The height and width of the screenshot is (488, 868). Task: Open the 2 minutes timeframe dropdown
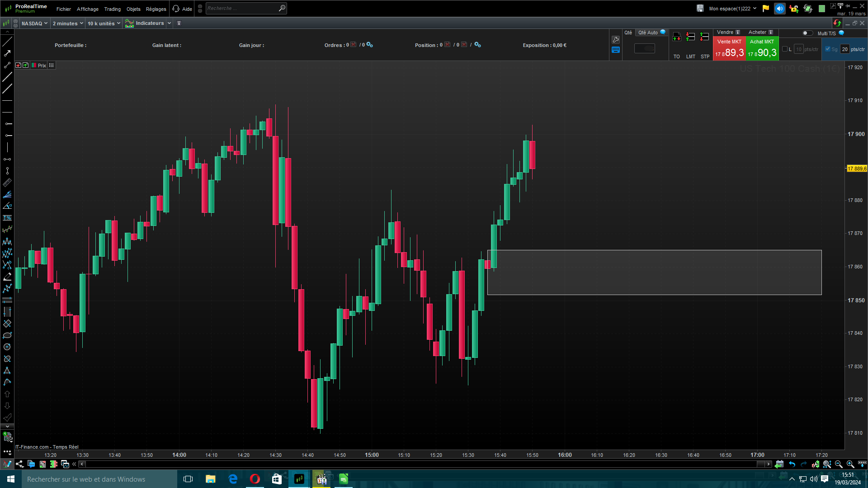tap(68, 23)
